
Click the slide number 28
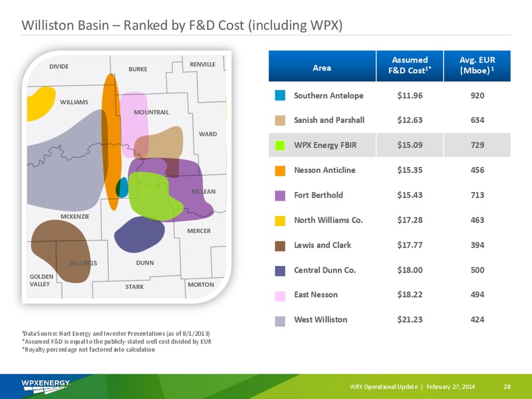507,387
